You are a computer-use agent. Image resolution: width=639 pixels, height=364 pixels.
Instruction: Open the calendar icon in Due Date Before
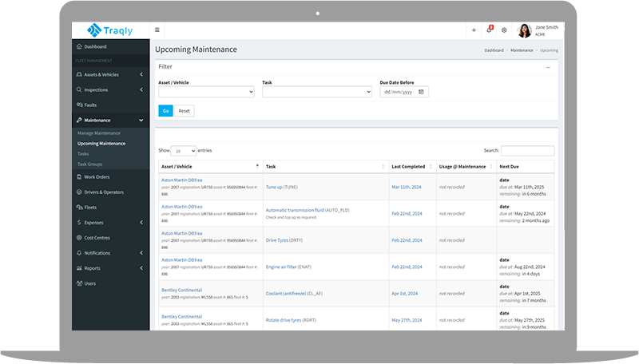(421, 92)
